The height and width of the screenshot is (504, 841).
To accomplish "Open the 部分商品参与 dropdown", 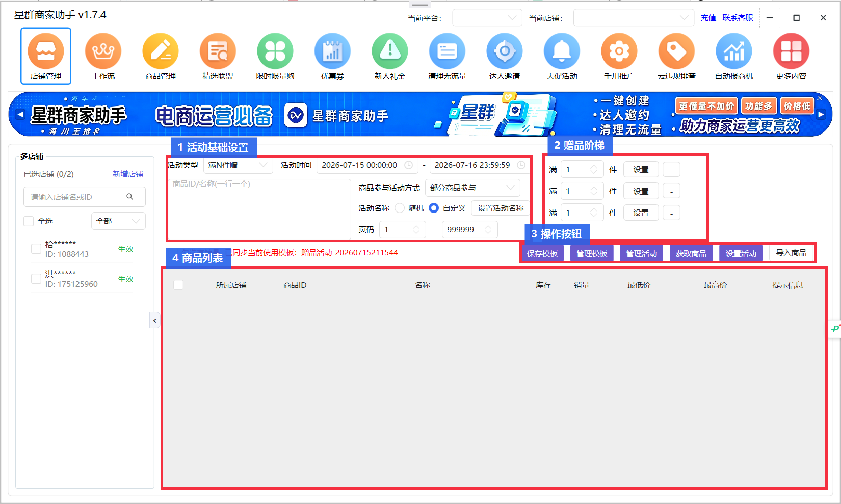I will tap(472, 188).
